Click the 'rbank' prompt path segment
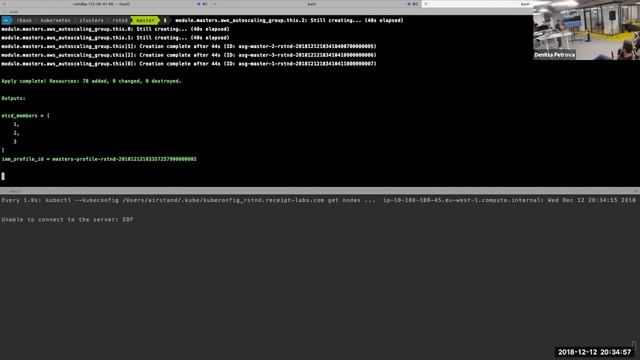 tap(24, 20)
